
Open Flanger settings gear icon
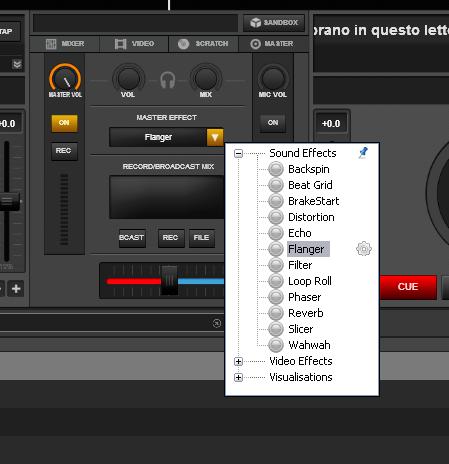[x=364, y=249]
